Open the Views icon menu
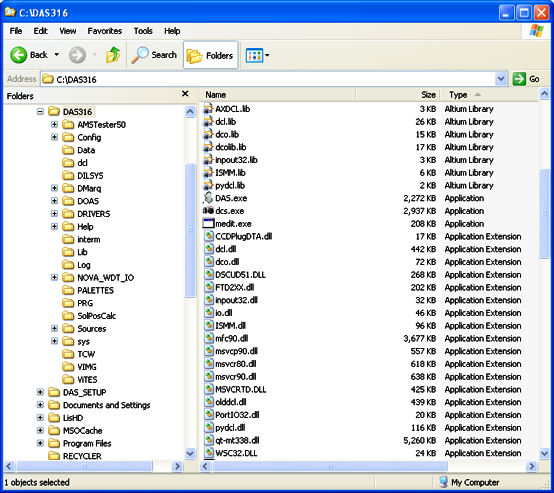This screenshot has width=554, height=493. 254,55
